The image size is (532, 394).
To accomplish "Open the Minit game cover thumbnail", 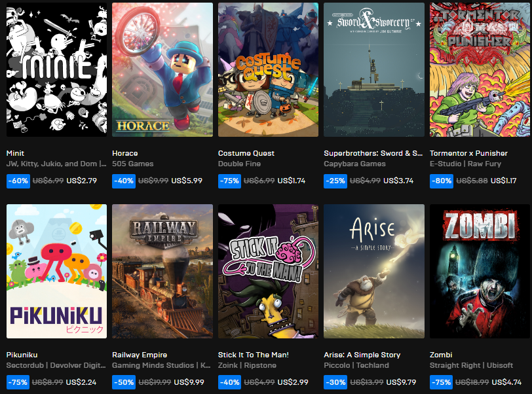I will [56, 70].
